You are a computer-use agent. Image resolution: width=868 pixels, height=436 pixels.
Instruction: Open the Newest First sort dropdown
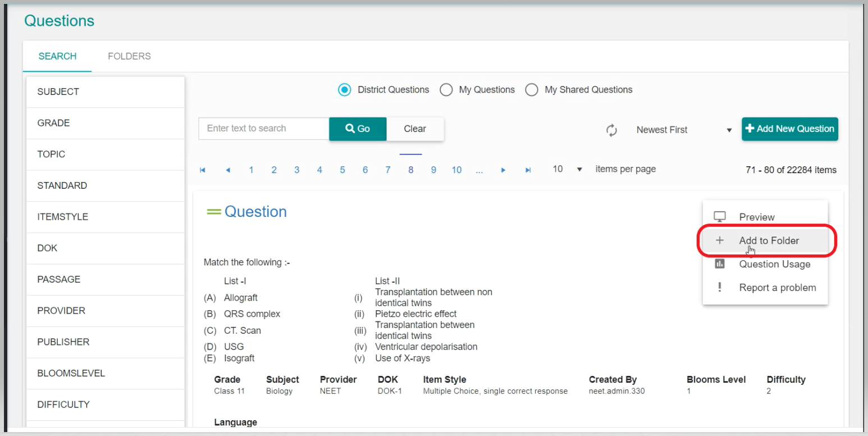[683, 130]
